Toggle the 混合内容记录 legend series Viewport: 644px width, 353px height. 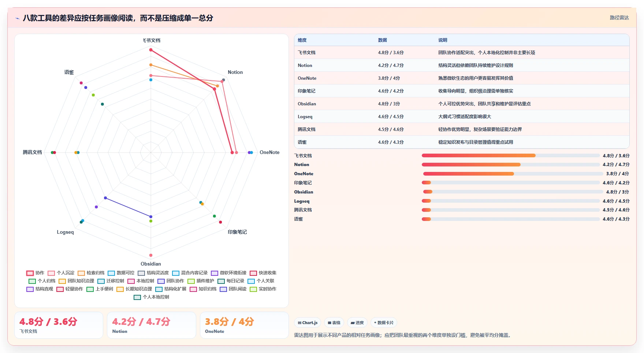click(190, 273)
